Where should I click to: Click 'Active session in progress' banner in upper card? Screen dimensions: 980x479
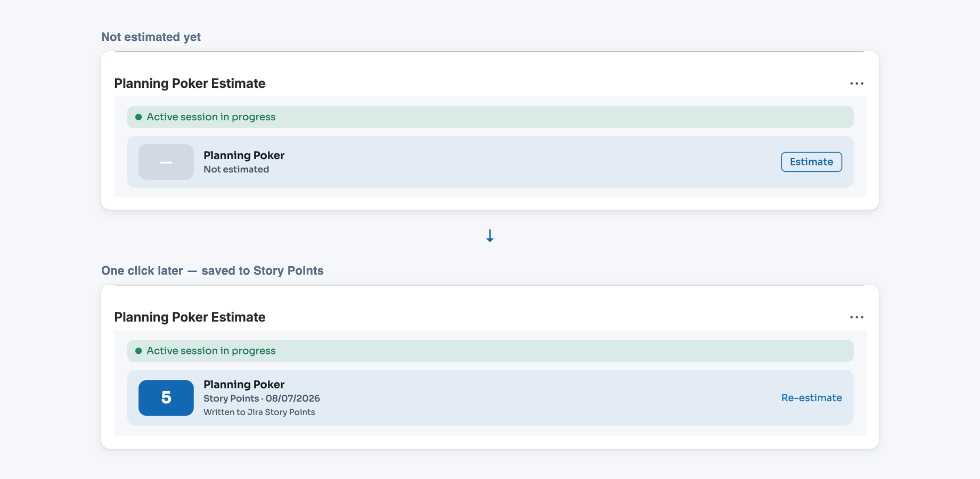tap(490, 117)
